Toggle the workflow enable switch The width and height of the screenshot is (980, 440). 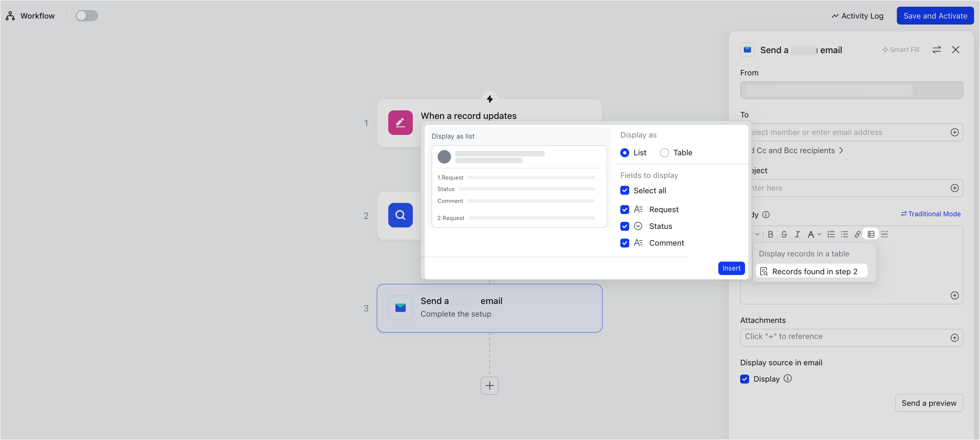coord(87,16)
